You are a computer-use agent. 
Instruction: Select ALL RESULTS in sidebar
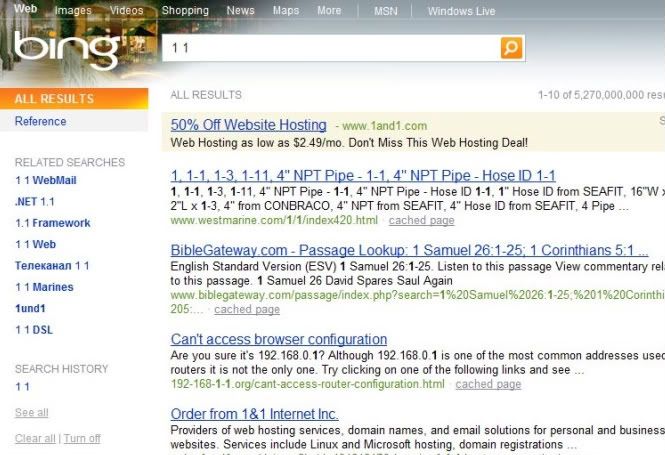(54, 99)
